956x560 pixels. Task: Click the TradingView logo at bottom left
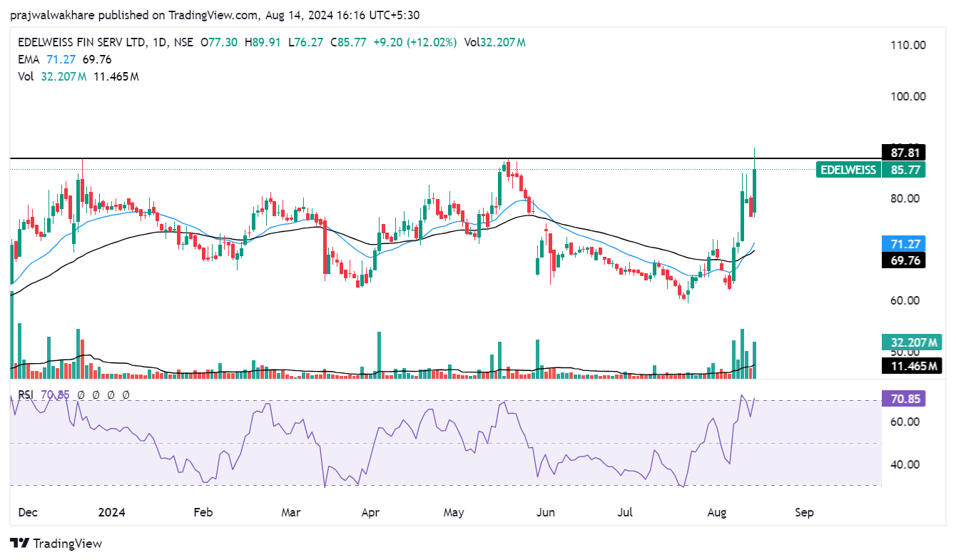pos(56,544)
